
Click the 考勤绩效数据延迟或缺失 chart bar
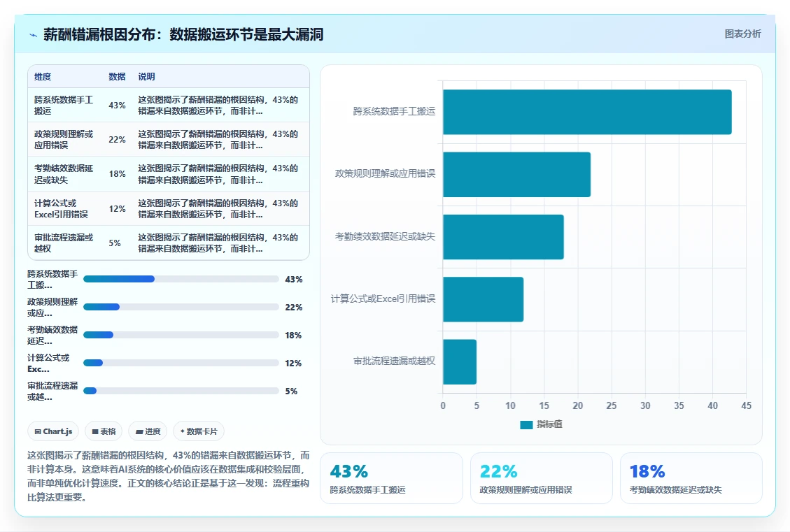[x=503, y=237]
